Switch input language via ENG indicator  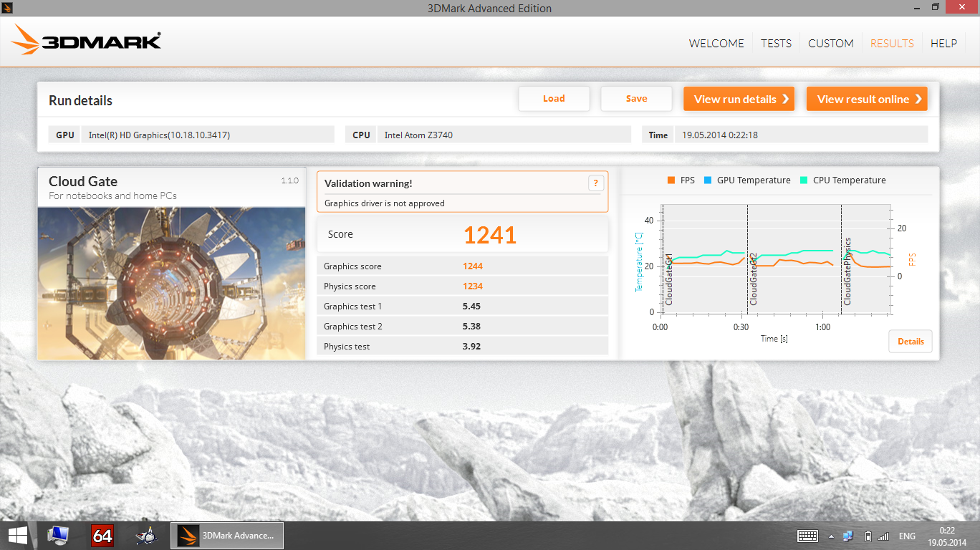[x=907, y=536]
